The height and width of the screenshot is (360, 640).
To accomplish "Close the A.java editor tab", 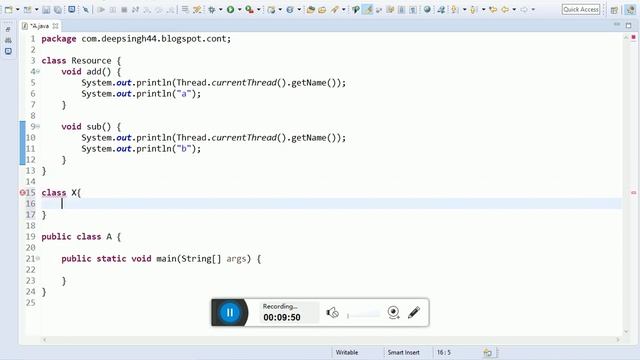I will pos(56,26).
